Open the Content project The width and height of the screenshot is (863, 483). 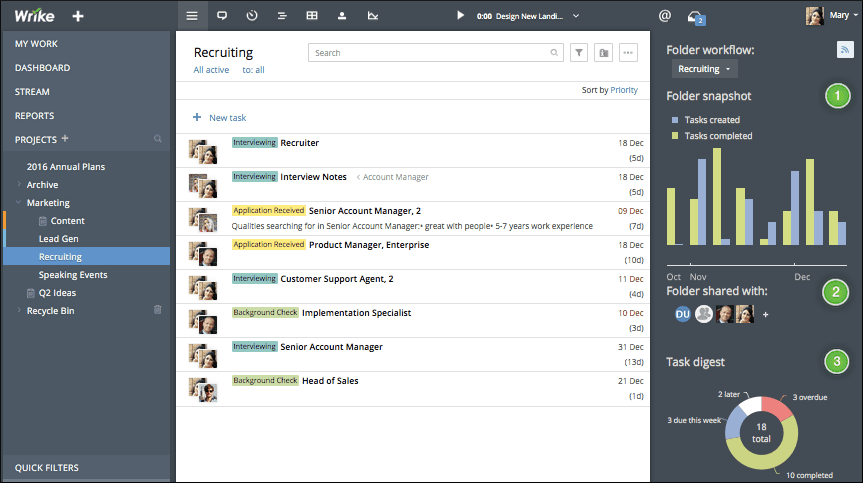68,221
